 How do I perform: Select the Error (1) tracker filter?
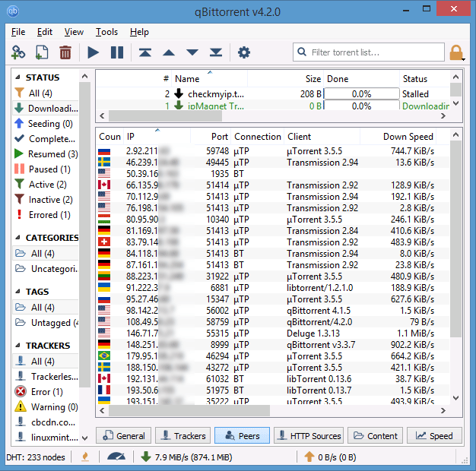coord(46,391)
